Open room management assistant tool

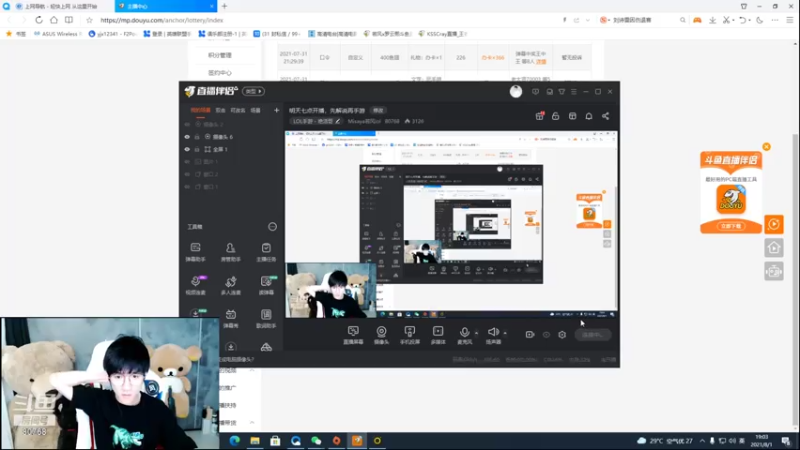coord(231,252)
